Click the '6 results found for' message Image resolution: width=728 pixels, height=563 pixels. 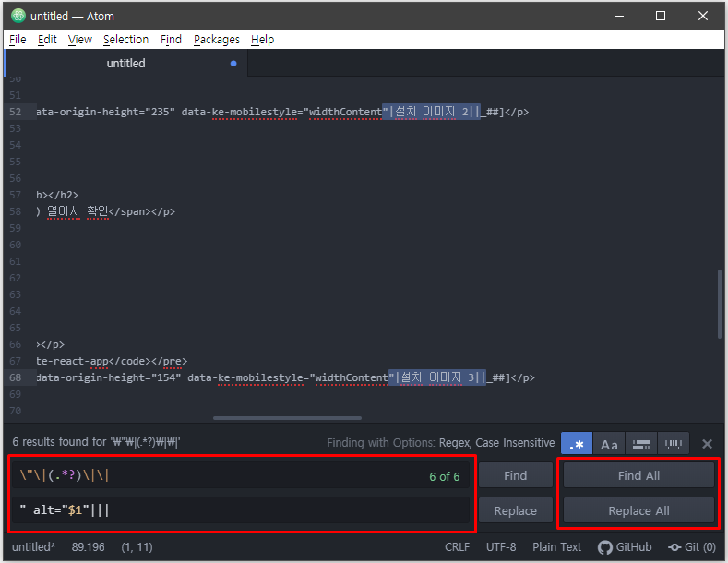(96, 442)
